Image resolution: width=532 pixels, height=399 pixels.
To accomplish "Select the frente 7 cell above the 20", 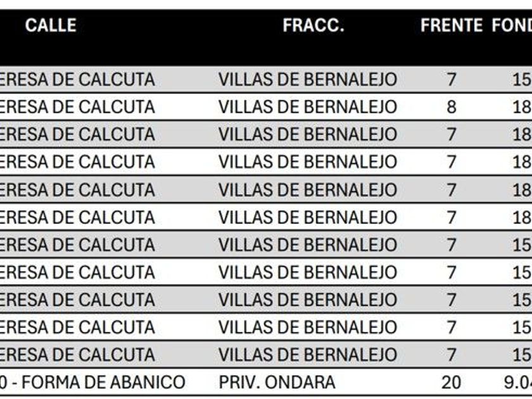I will click(x=451, y=355).
